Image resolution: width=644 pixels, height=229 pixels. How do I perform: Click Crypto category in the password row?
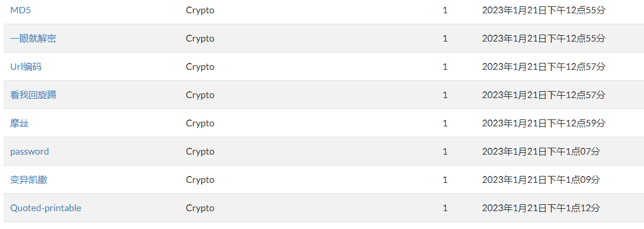(x=200, y=152)
